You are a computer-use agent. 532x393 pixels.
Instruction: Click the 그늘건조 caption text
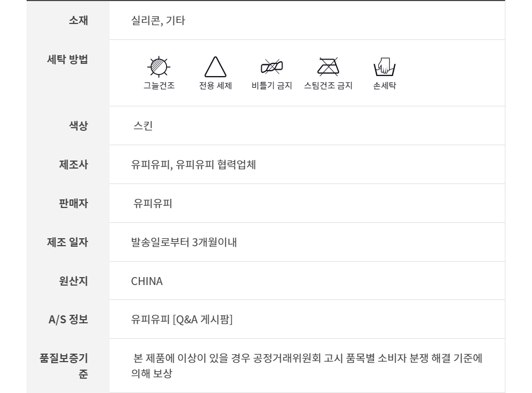coord(159,86)
